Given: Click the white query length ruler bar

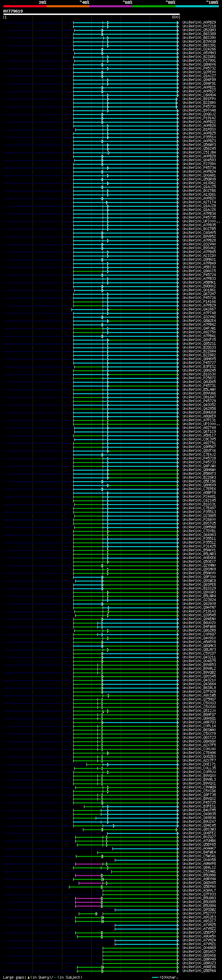Looking at the screenshot, I should [x=91, y=14].
